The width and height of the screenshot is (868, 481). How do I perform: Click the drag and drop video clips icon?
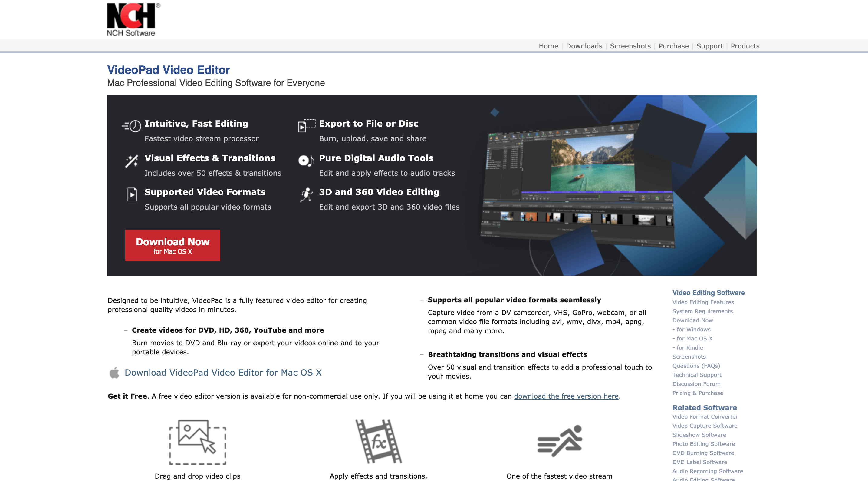[x=197, y=442]
